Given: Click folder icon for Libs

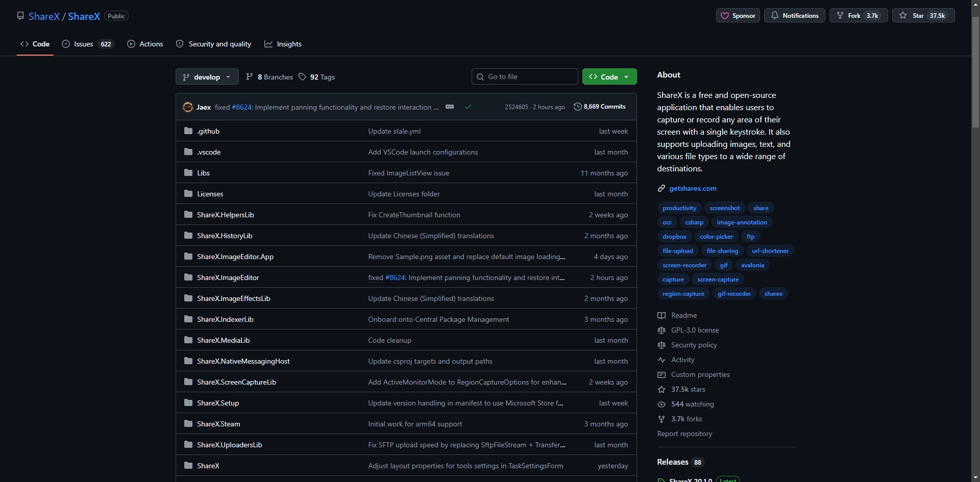Looking at the screenshot, I should coord(188,173).
